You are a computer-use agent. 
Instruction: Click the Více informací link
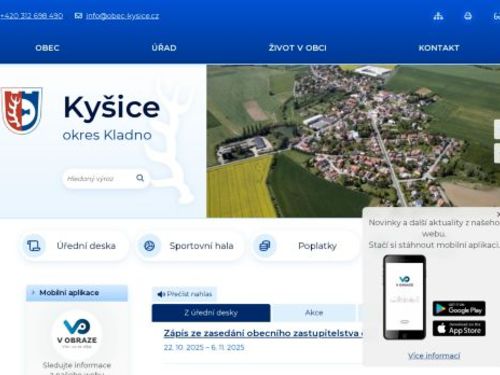[x=434, y=356]
